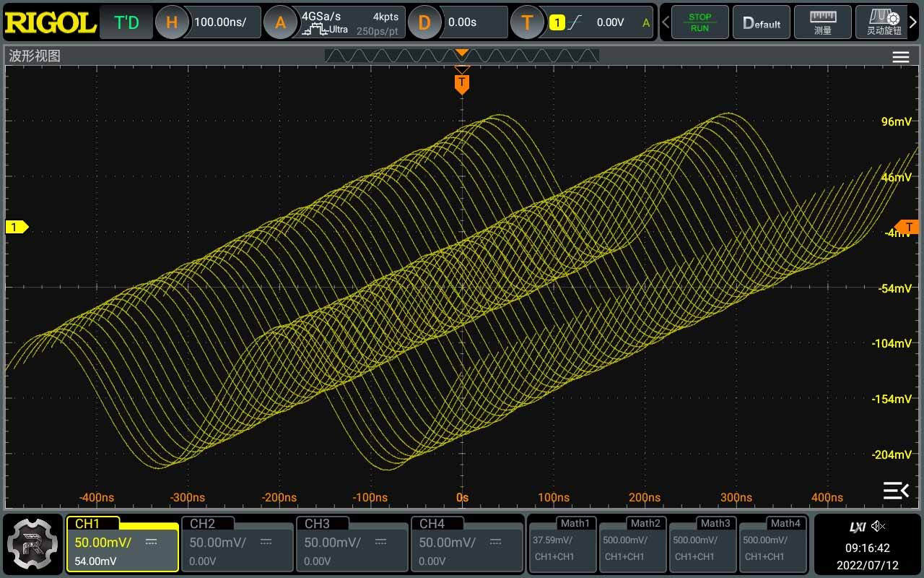Open the gear function navigation icon

click(x=32, y=543)
